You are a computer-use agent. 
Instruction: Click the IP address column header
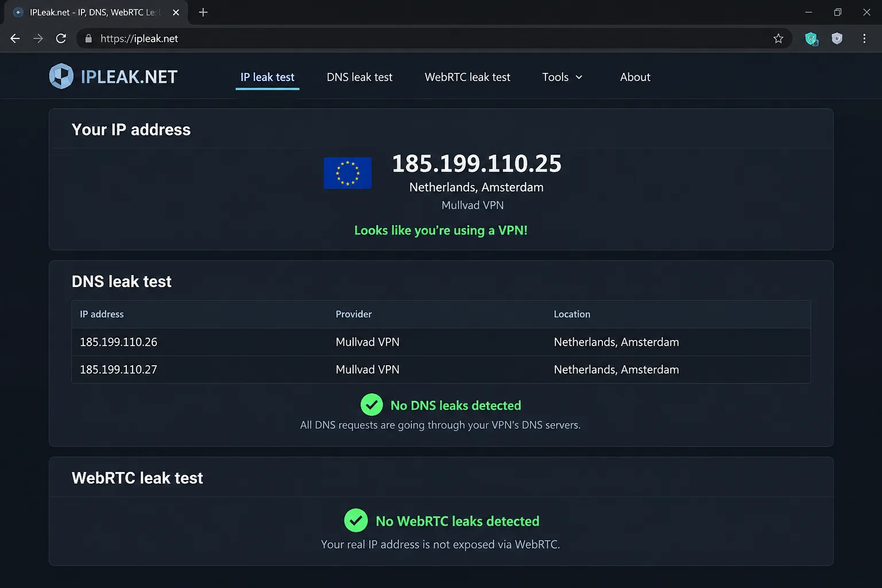click(x=102, y=314)
